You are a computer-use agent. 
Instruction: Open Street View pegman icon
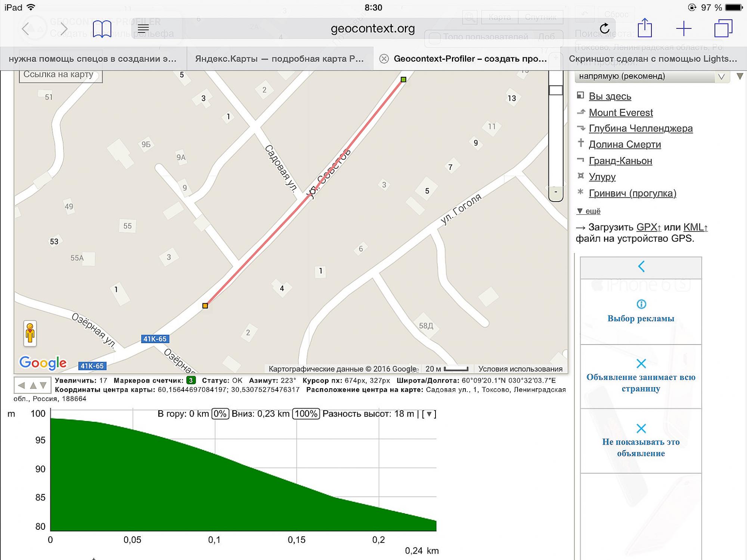click(x=30, y=333)
